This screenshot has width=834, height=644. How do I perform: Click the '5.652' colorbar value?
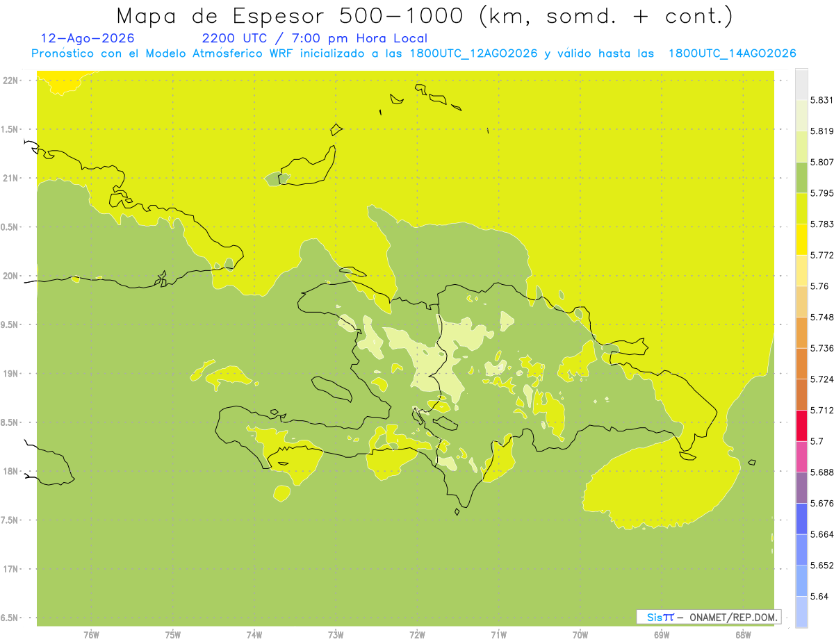(821, 565)
